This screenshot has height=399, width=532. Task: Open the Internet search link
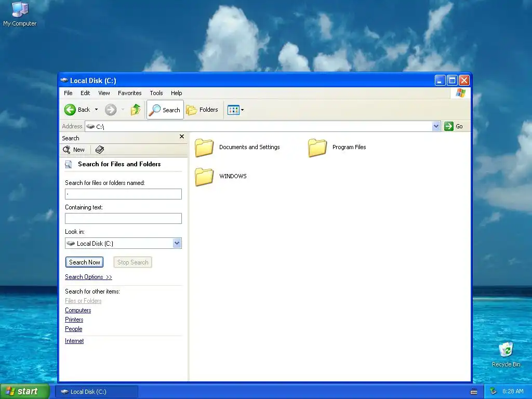pos(74,341)
